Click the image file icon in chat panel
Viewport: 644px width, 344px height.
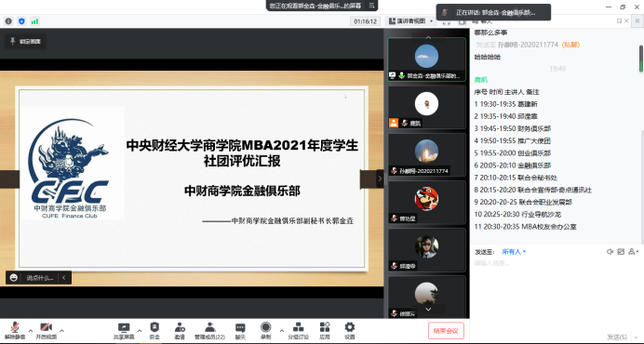(621, 252)
